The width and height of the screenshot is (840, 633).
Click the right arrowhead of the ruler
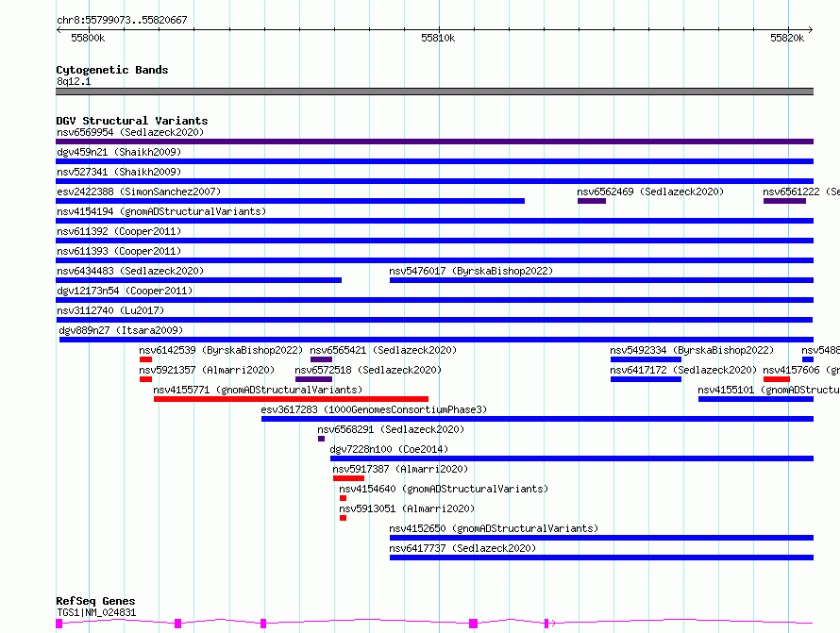click(x=811, y=30)
